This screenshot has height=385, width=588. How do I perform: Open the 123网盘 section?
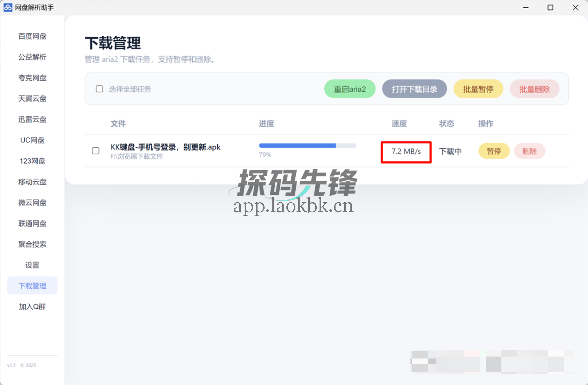[x=32, y=161]
